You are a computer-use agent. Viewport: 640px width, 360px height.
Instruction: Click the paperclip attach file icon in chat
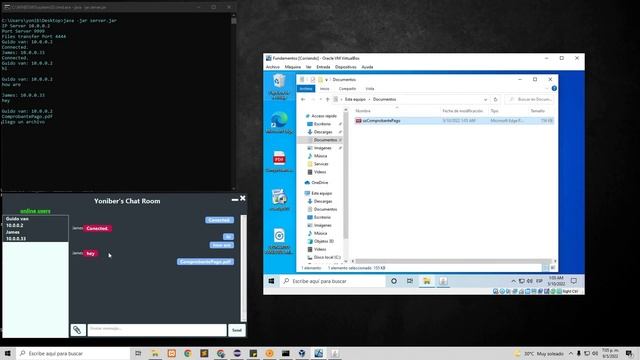pos(77,330)
